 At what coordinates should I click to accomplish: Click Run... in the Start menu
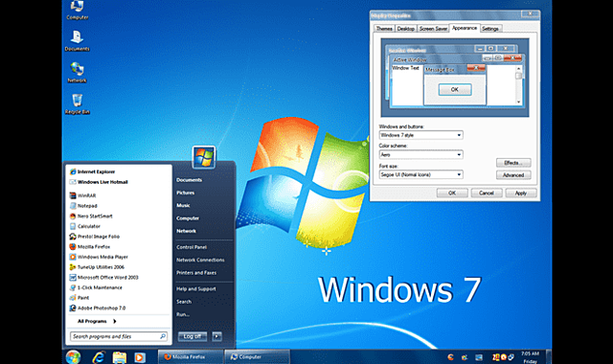[183, 314]
